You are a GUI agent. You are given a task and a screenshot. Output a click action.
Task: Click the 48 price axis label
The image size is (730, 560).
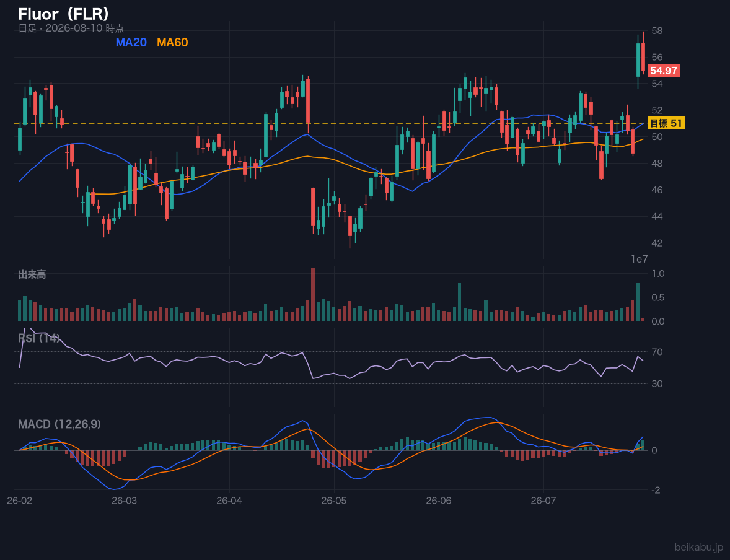click(657, 164)
